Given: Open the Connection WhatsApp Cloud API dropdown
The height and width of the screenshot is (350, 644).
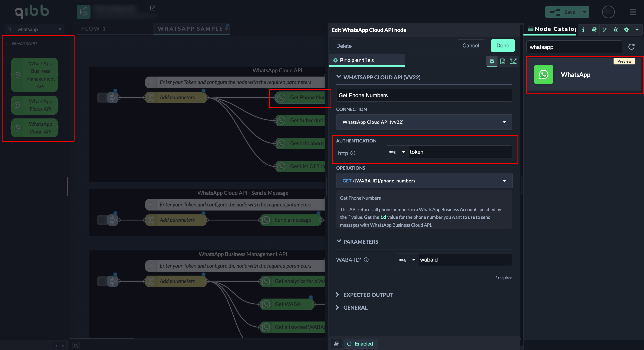Looking at the screenshot, I should [424, 122].
